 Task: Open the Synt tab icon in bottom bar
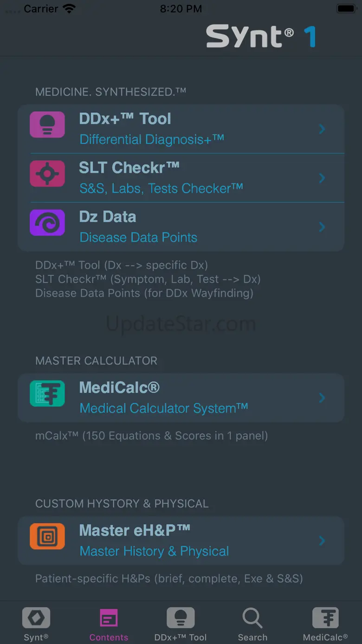point(36,619)
